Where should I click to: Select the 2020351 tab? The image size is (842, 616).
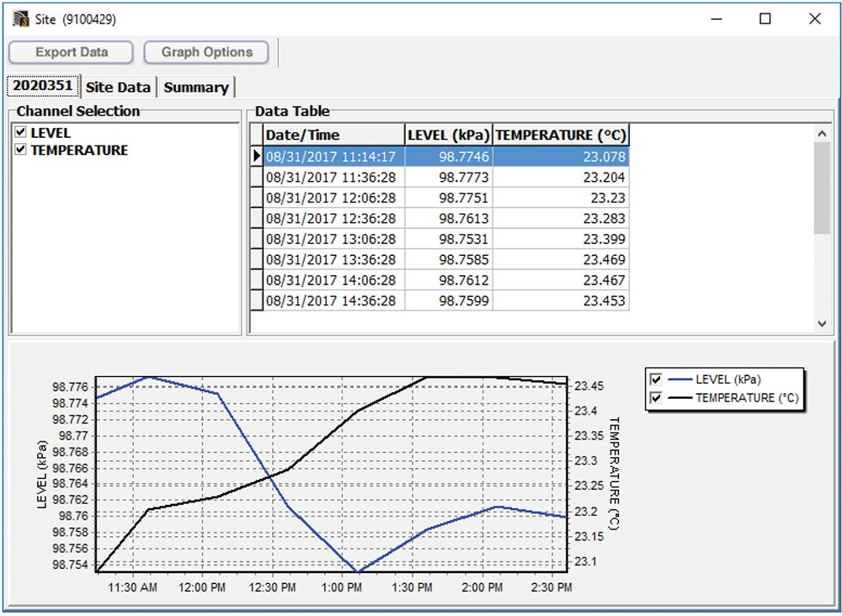pos(42,85)
